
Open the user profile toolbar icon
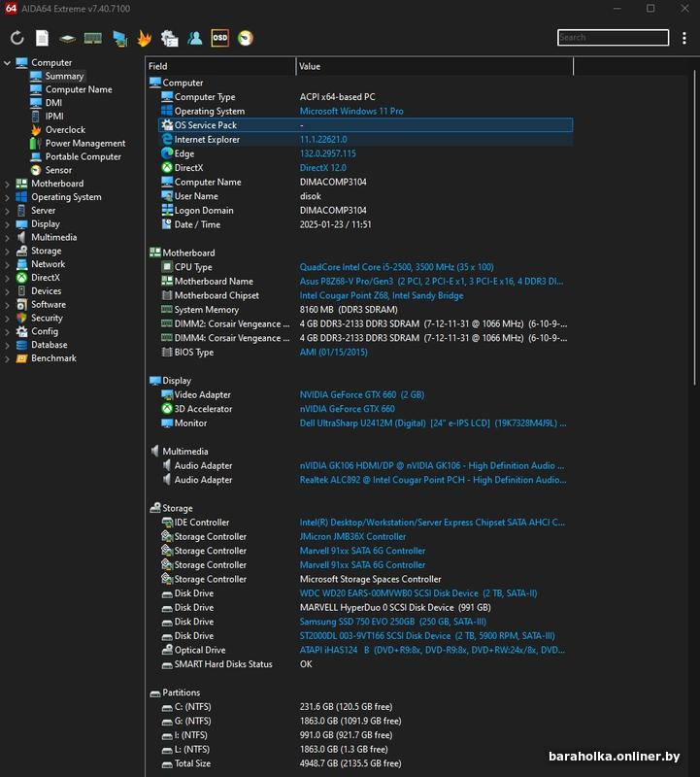tap(195, 38)
